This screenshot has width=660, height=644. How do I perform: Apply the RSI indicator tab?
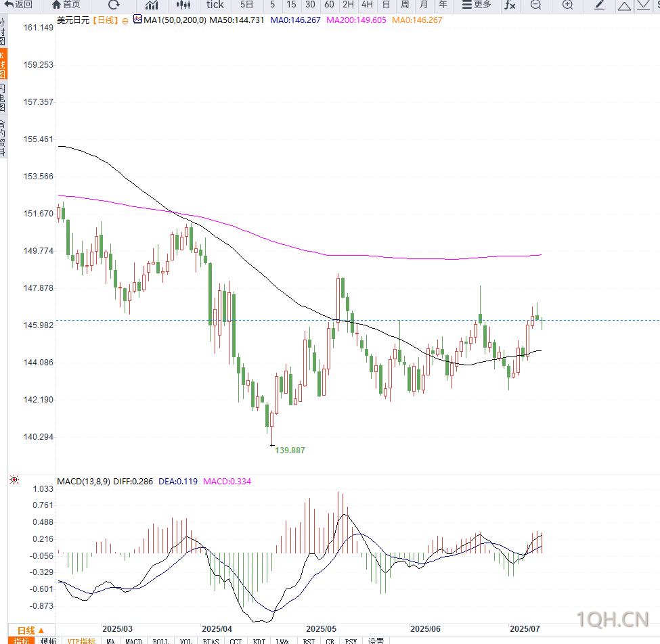point(309,641)
